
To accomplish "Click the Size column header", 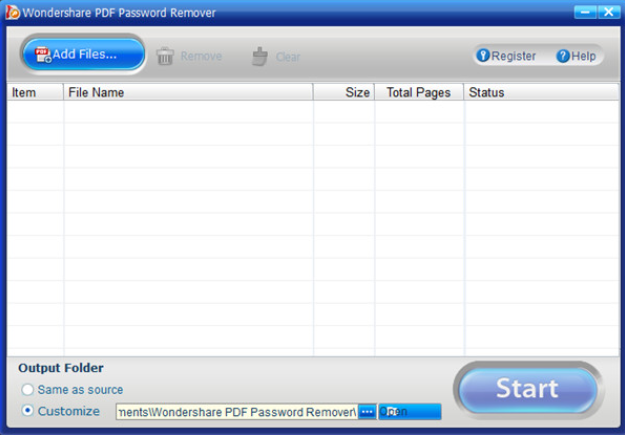I will (344, 93).
